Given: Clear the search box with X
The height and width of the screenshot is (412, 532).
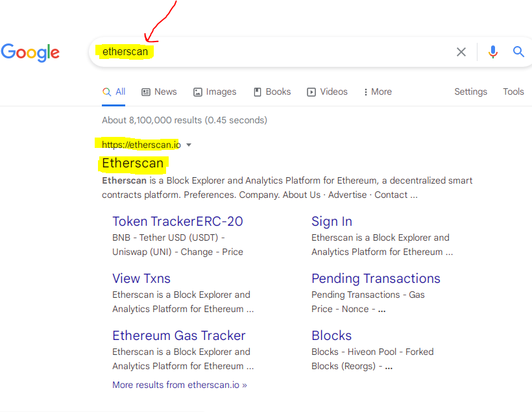Looking at the screenshot, I should [461, 52].
